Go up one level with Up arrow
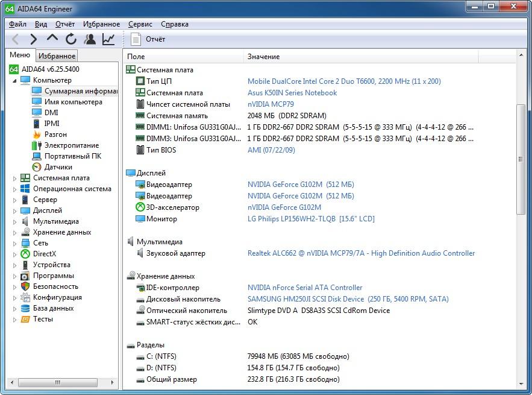This screenshot has height=395, width=532. [x=52, y=38]
